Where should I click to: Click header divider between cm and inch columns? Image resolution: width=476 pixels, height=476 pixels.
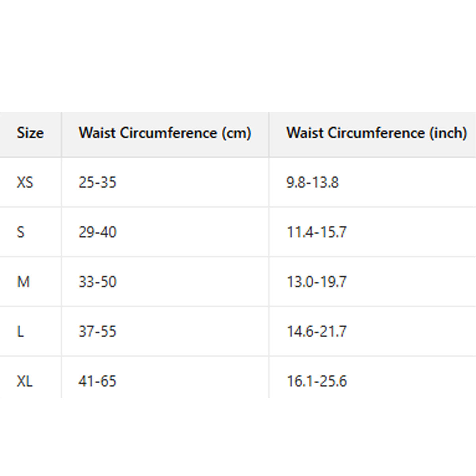click(269, 134)
